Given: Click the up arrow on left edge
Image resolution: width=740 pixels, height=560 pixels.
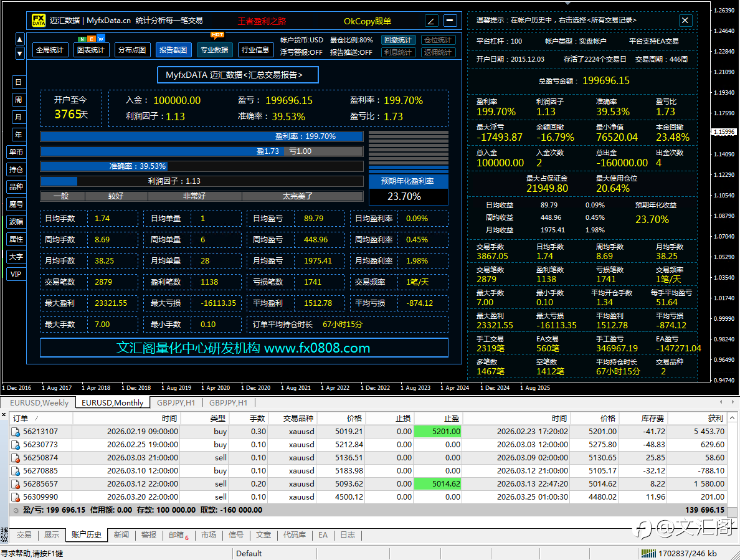Looking at the screenshot, I should click(20, 39).
